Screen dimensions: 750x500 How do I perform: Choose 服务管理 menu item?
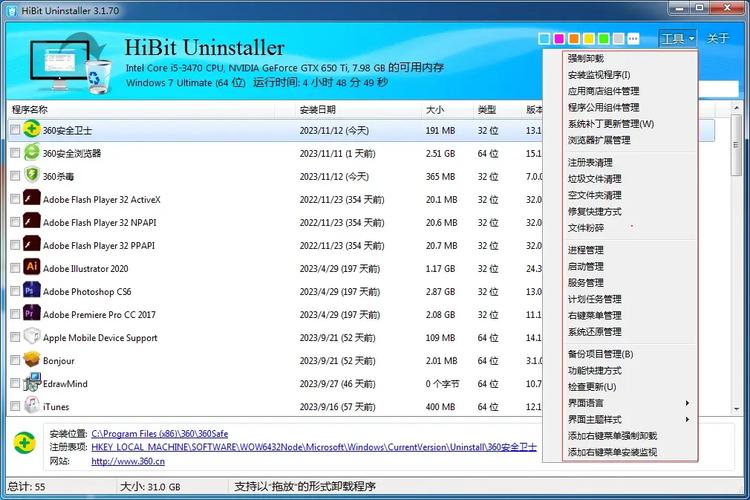point(630,282)
